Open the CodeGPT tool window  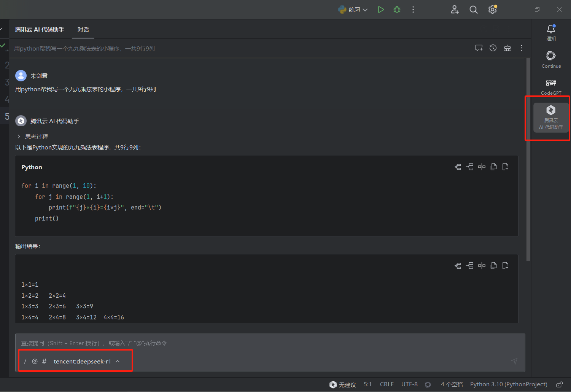[x=551, y=87]
